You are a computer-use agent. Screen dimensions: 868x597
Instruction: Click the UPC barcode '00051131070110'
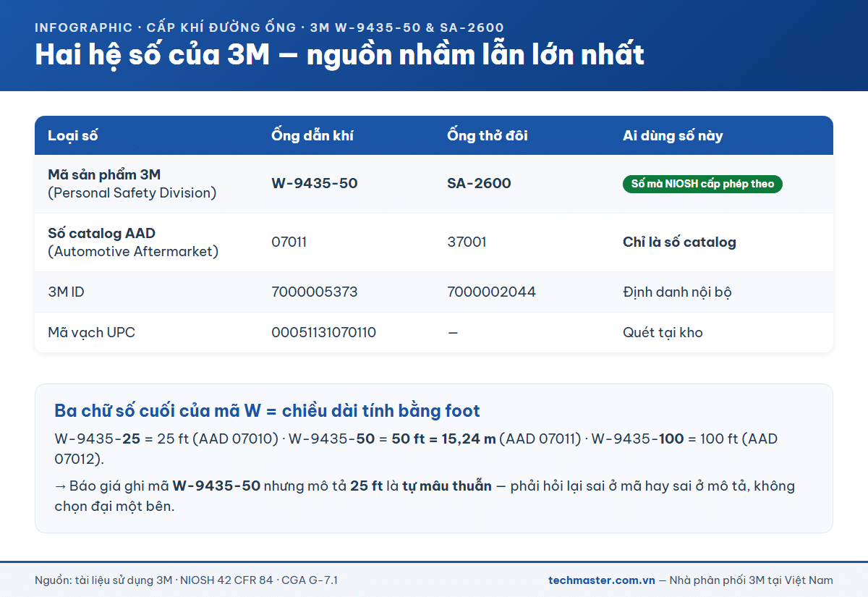click(x=324, y=332)
